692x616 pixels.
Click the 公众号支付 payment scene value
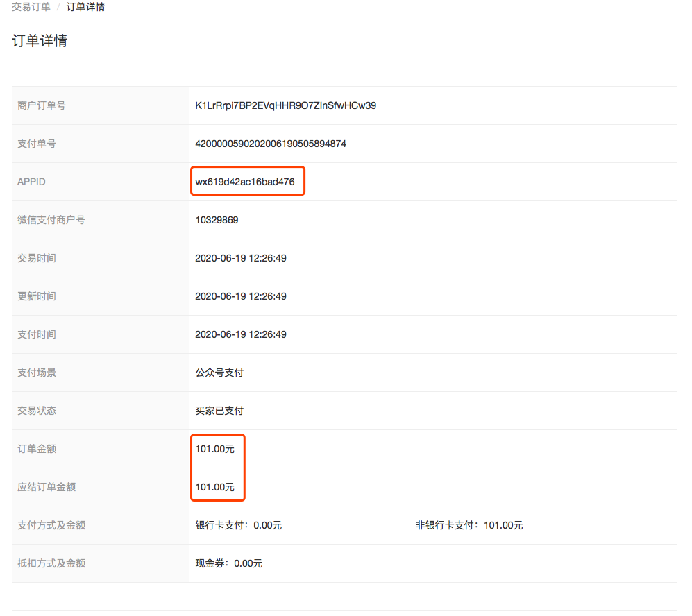tap(220, 373)
